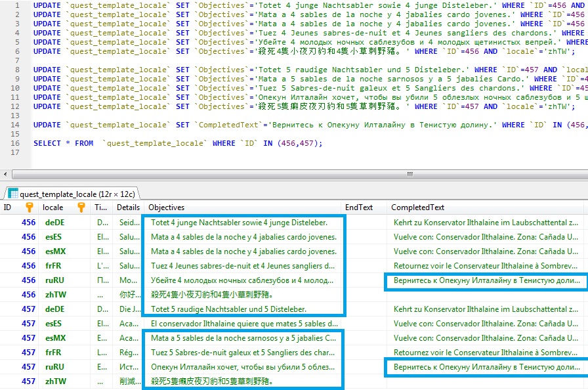This screenshot has width=588, height=390.
Task: Select cell 'Убейте 4 молодых ночных саблезубов и 4 молод...'
Action: pyautogui.click(x=242, y=280)
